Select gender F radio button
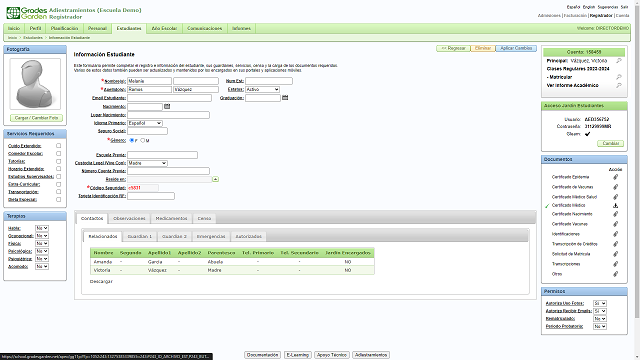The image size is (640, 360). [x=131, y=140]
